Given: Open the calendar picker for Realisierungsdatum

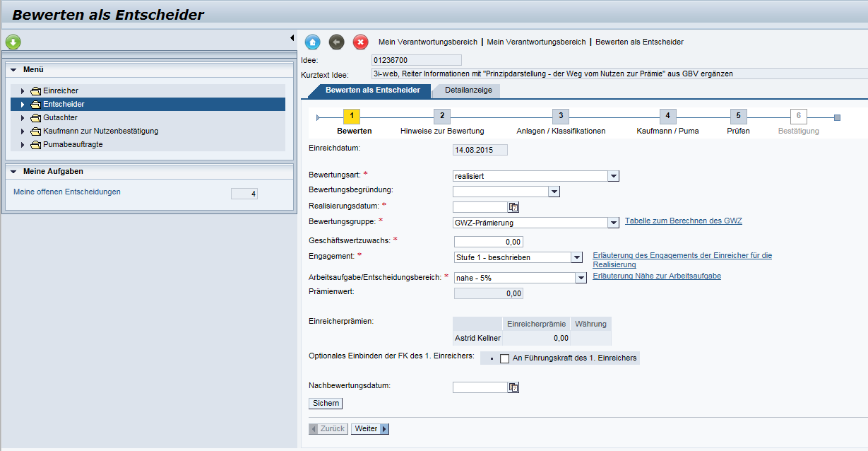Looking at the screenshot, I should coord(514,206).
